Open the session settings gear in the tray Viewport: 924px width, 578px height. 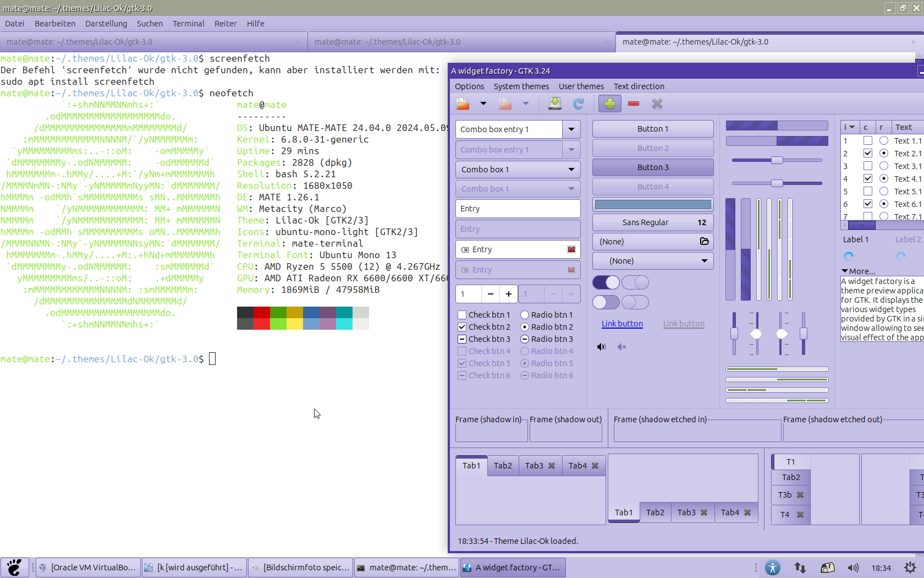(911, 568)
